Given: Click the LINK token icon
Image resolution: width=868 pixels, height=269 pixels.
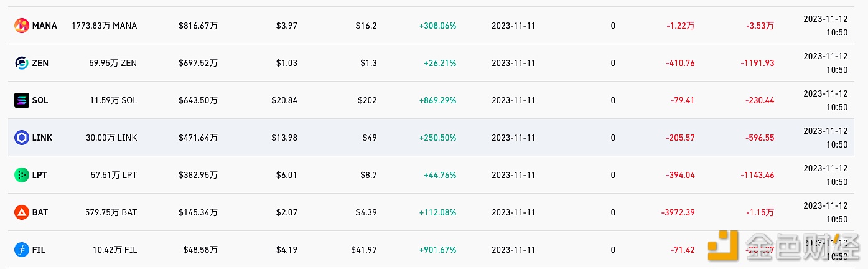Looking at the screenshot, I should tap(22, 138).
